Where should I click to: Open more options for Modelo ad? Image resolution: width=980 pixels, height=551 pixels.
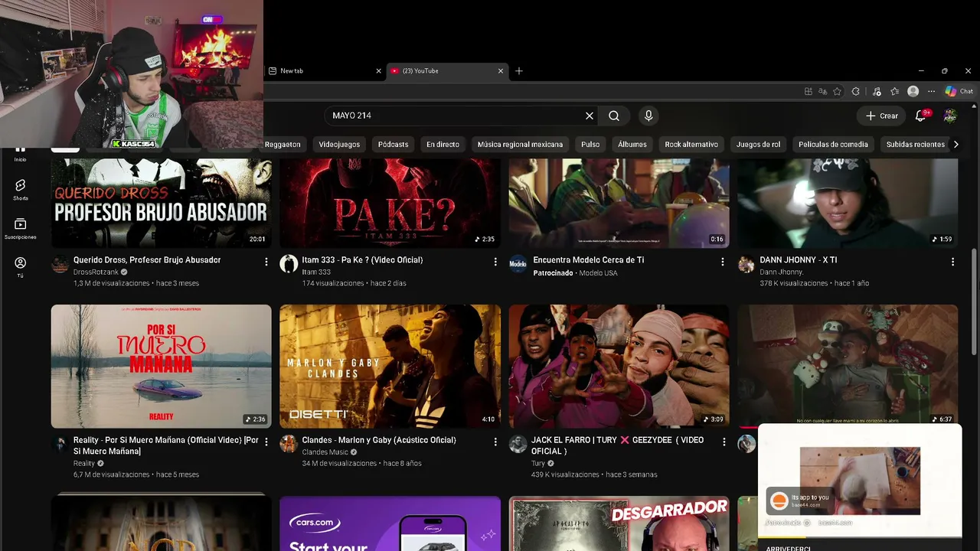(722, 262)
